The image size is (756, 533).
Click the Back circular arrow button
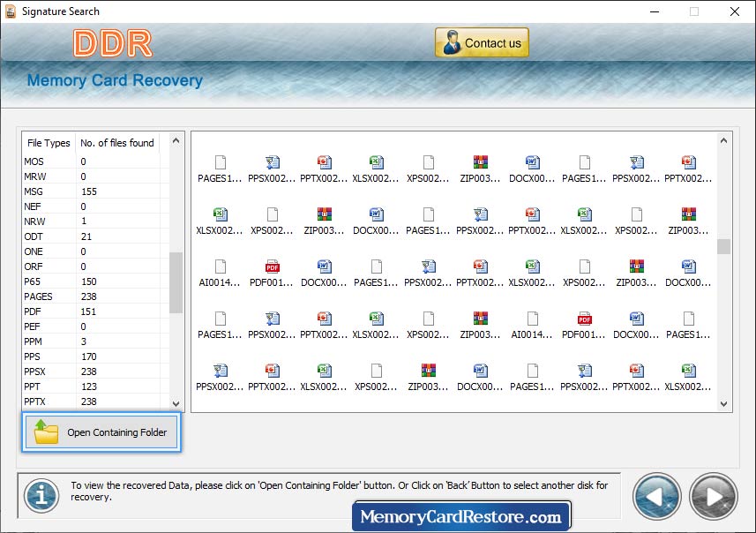coord(656,496)
